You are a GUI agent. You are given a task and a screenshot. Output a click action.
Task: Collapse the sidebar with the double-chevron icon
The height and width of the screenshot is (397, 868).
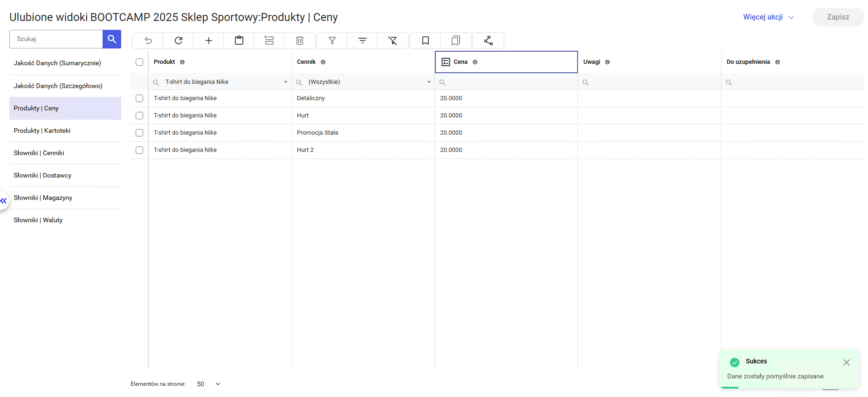click(x=4, y=201)
